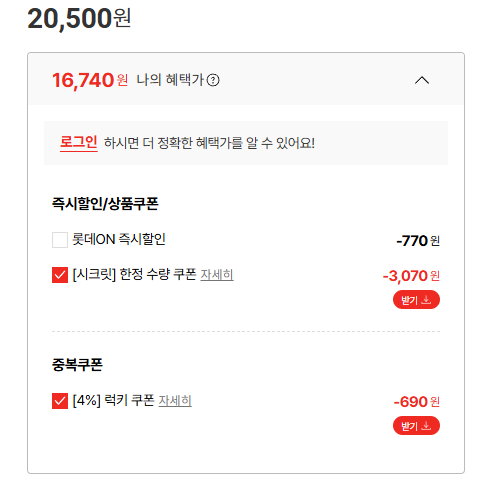The width and height of the screenshot is (485, 490).
Task: Click the -770원 instant discount amount
Action: [418, 241]
